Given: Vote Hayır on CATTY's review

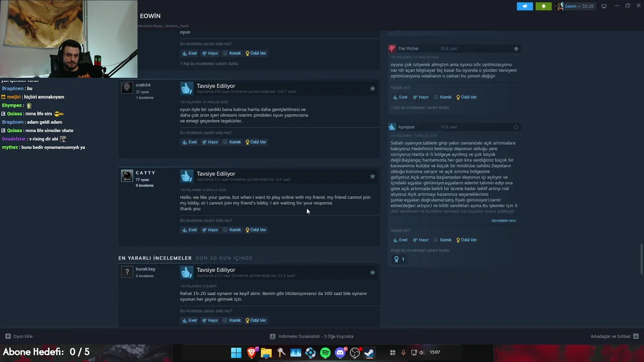Looking at the screenshot, I should pos(210,230).
